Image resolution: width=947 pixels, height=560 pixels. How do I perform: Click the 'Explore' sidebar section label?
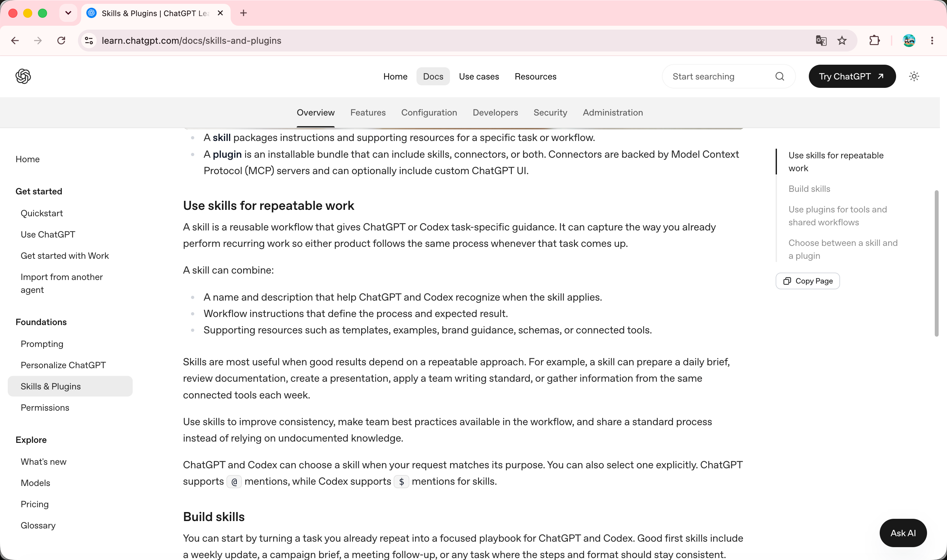tap(31, 440)
